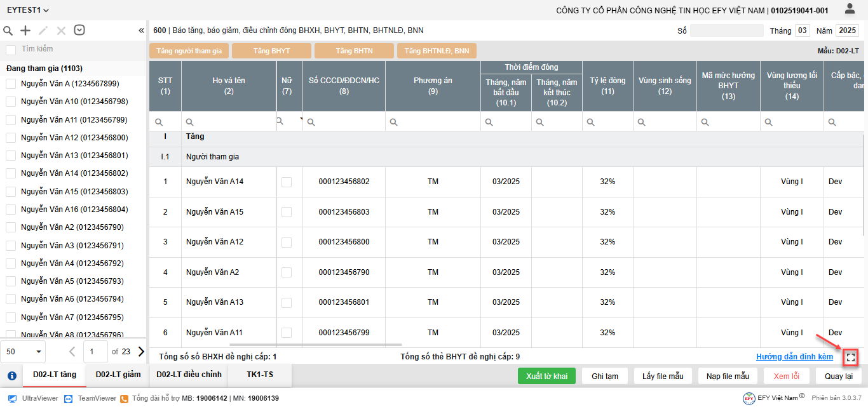This screenshot has height=407, width=868.
Task: Click the plus add icon in left toolbar
Action: 25,30
